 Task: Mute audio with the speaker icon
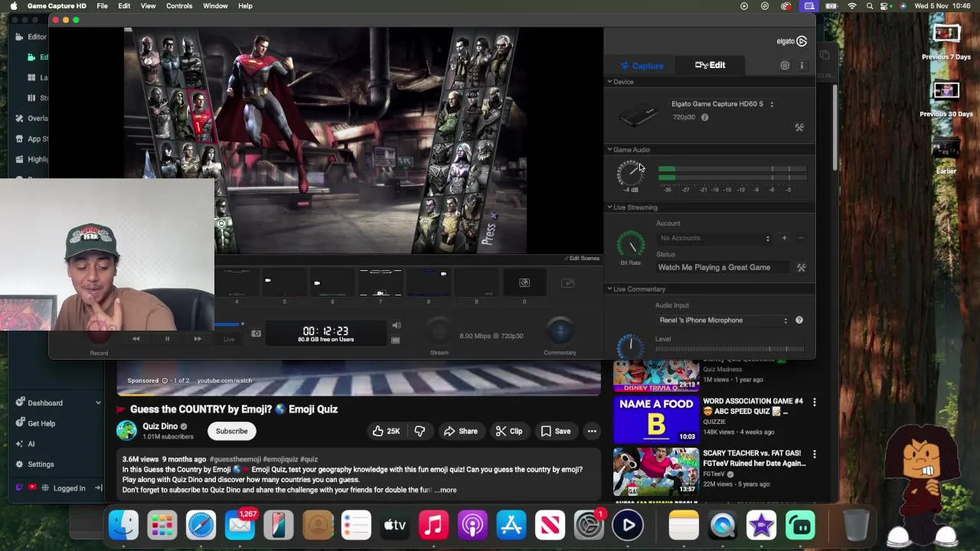(396, 326)
